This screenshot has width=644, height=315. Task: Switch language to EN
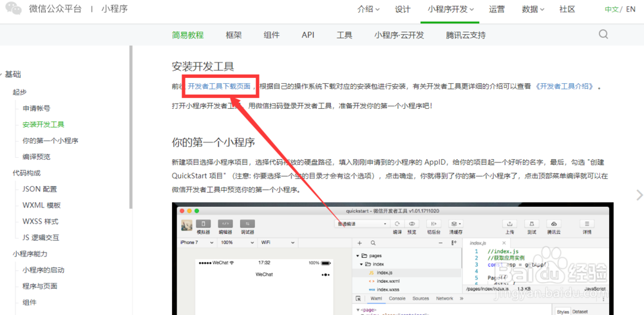[x=631, y=10]
